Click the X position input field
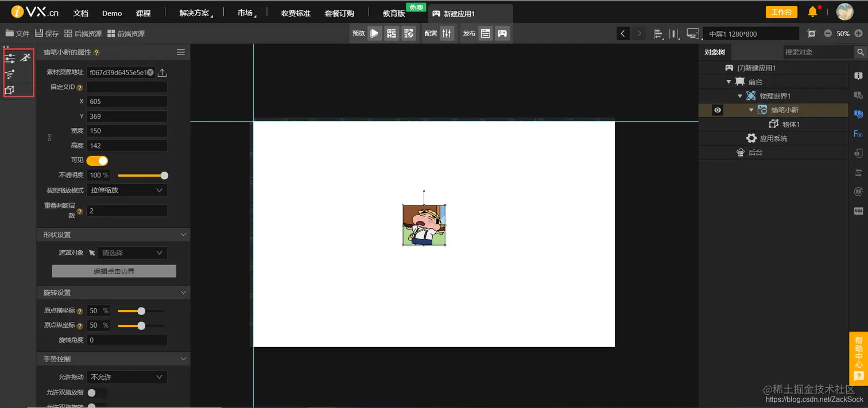Image resolution: width=868 pixels, height=408 pixels. coord(127,102)
